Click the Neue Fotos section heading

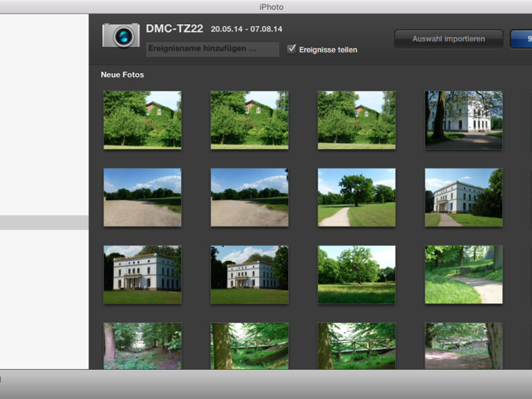tap(122, 75)
